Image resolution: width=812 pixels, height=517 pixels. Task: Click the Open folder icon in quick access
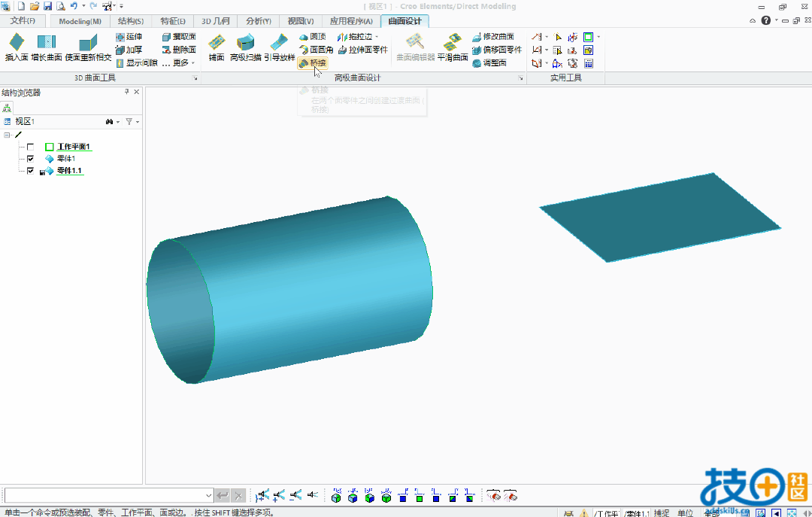pyautogui.click(x=34, y=6)
